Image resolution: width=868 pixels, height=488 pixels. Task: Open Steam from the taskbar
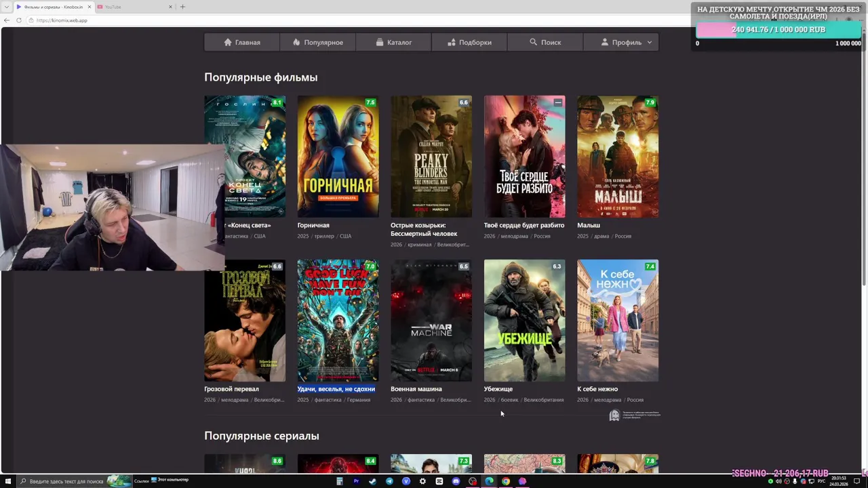[372, 481]
